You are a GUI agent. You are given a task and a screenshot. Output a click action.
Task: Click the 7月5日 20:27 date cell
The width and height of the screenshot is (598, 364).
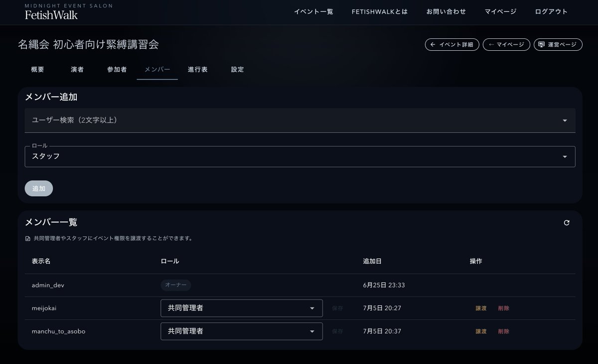point(382,308)
